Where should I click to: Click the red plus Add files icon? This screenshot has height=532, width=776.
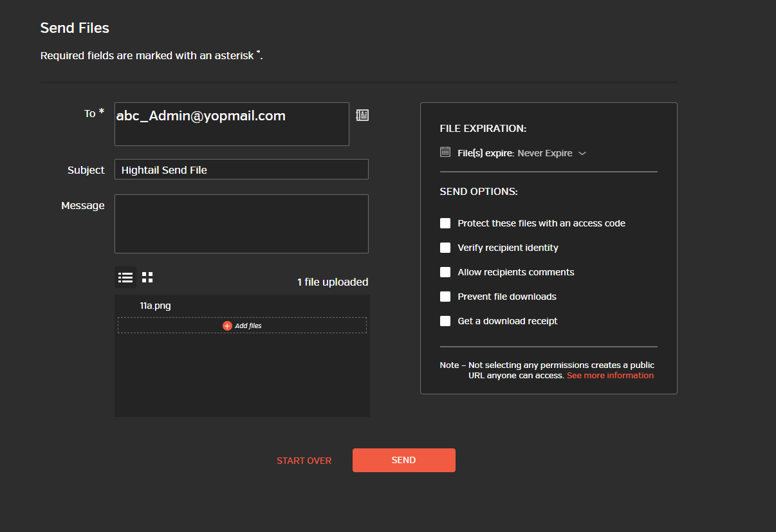(227, 326)
